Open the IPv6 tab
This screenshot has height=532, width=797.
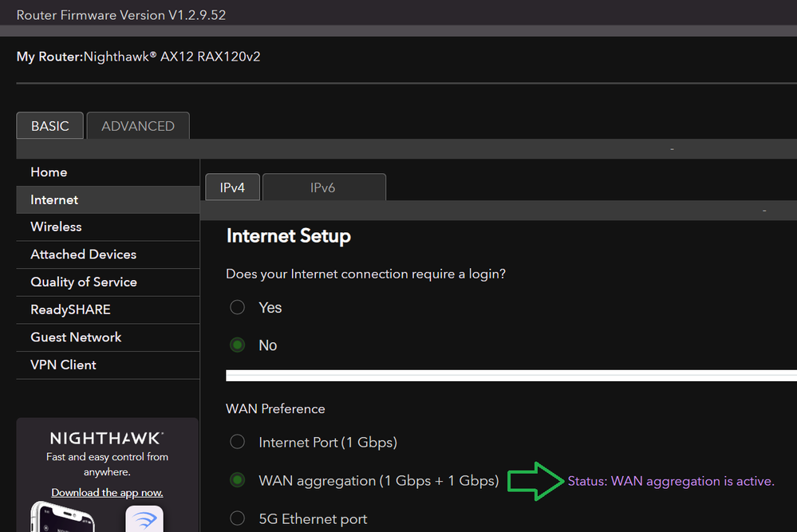[x=324, y=187]
